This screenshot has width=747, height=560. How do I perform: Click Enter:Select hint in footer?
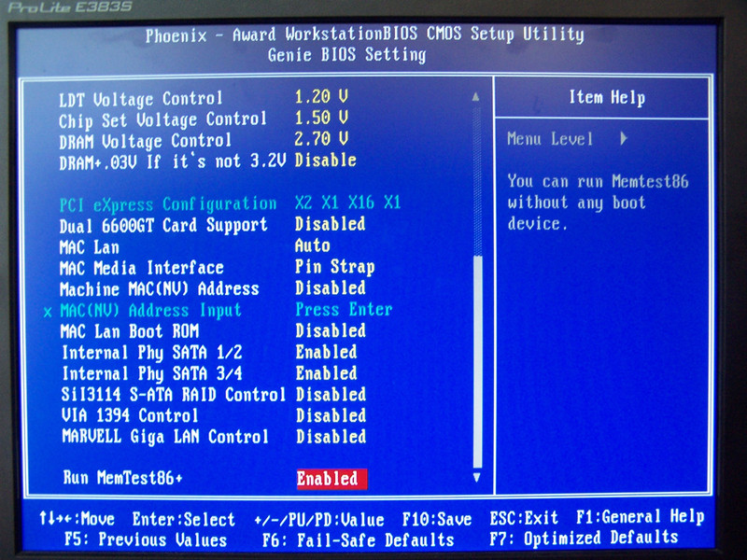tap(183, 519)
